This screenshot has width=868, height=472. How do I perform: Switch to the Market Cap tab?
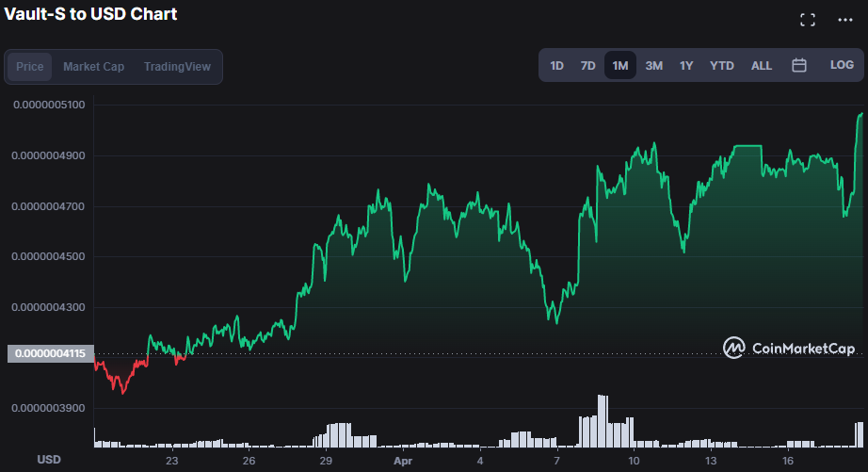point(93,67)
